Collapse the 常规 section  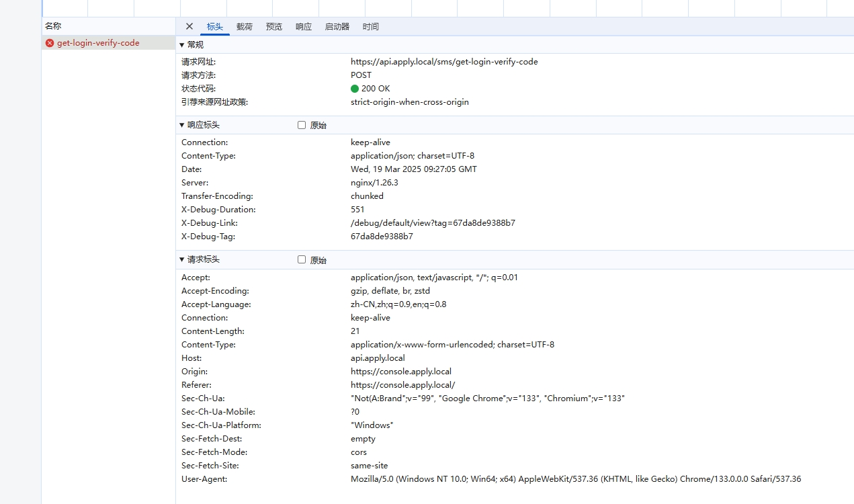pos(182,45)
